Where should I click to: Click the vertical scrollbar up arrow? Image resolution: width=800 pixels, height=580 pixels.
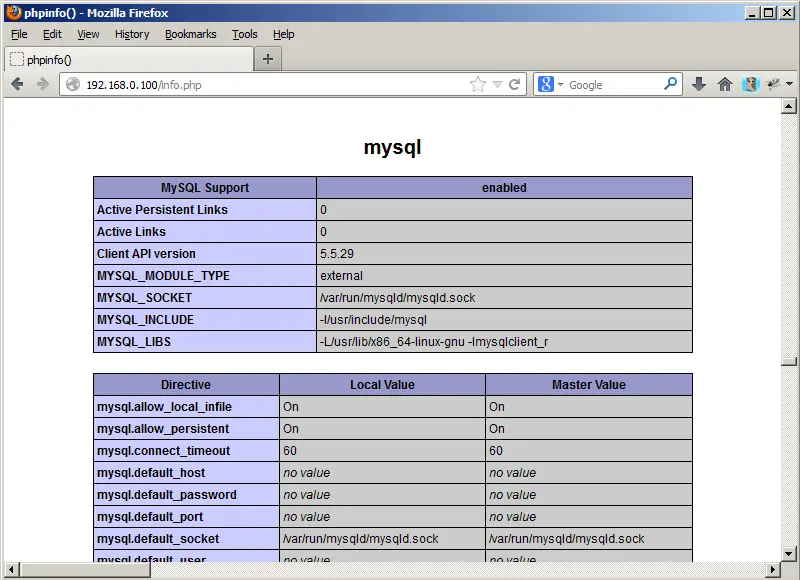789,106
